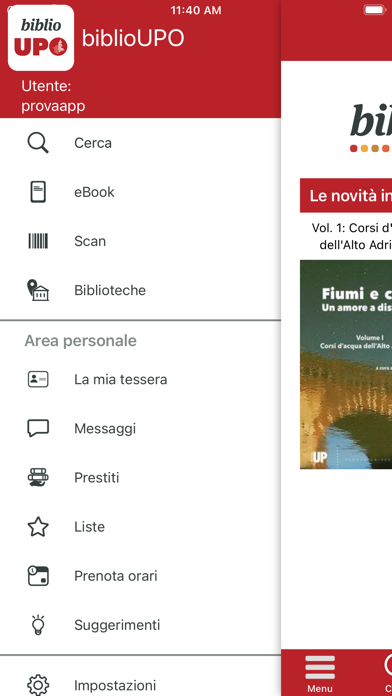Open the eBook menu entry
This screenshot has width=392, height=696.
tap(140, 192)
